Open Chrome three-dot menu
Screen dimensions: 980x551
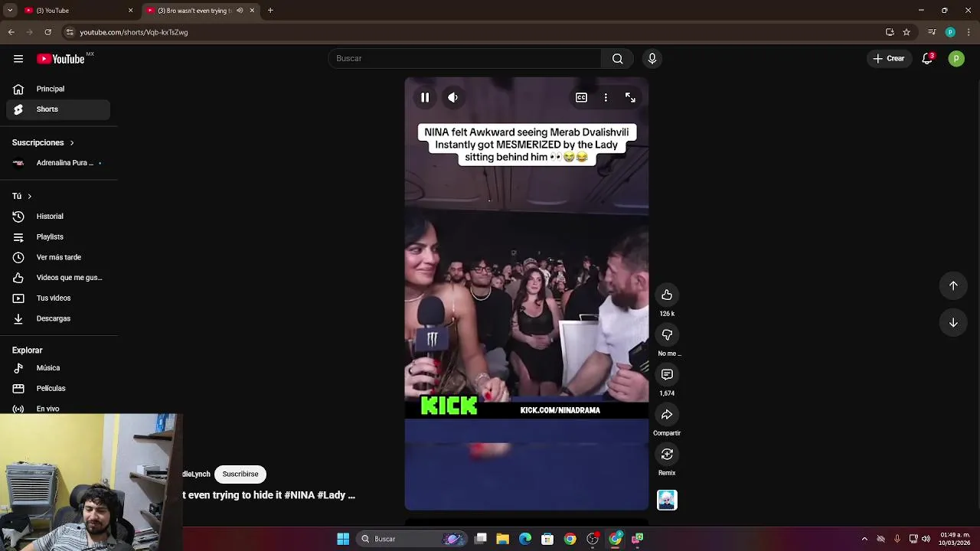point(969,32)
